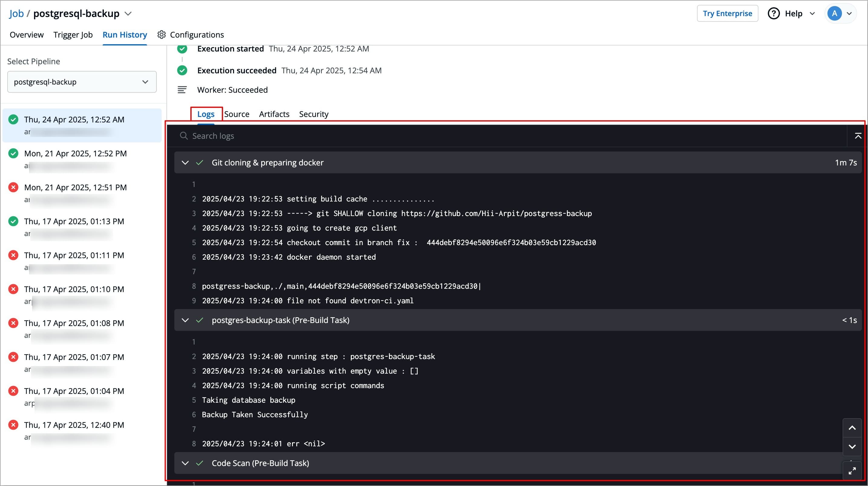This screenshot has width=868, height=486.
Task: Click the Configurations gear icon
Action: coord(161,35)
